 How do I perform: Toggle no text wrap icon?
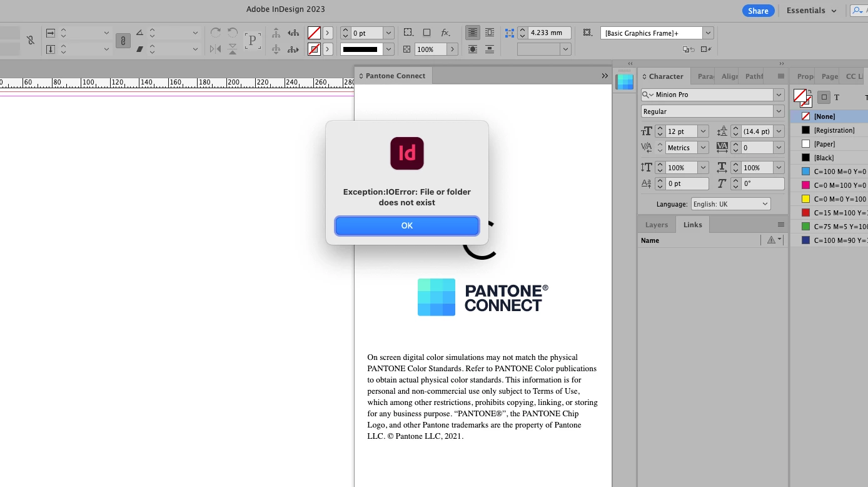[x=473, y=33]
